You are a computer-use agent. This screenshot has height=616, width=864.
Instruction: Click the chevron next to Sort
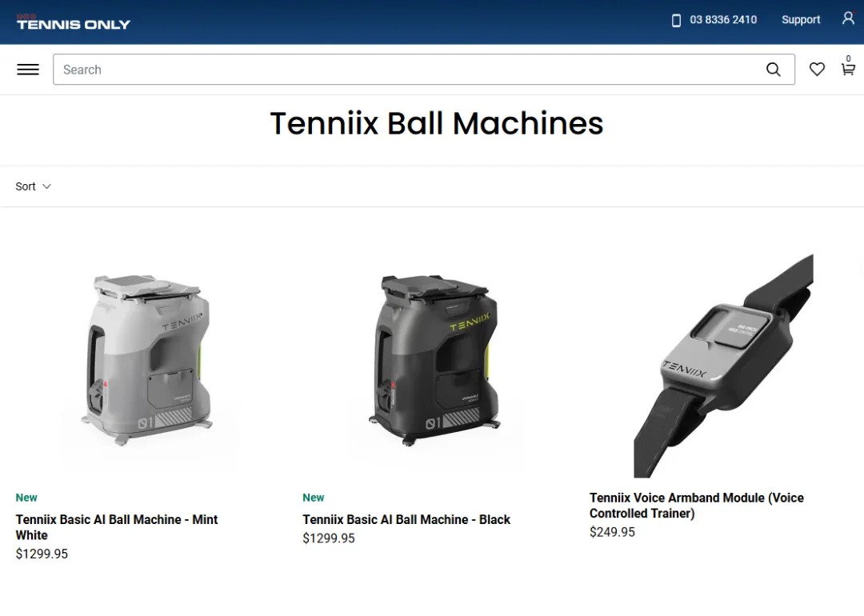point(46,186)
